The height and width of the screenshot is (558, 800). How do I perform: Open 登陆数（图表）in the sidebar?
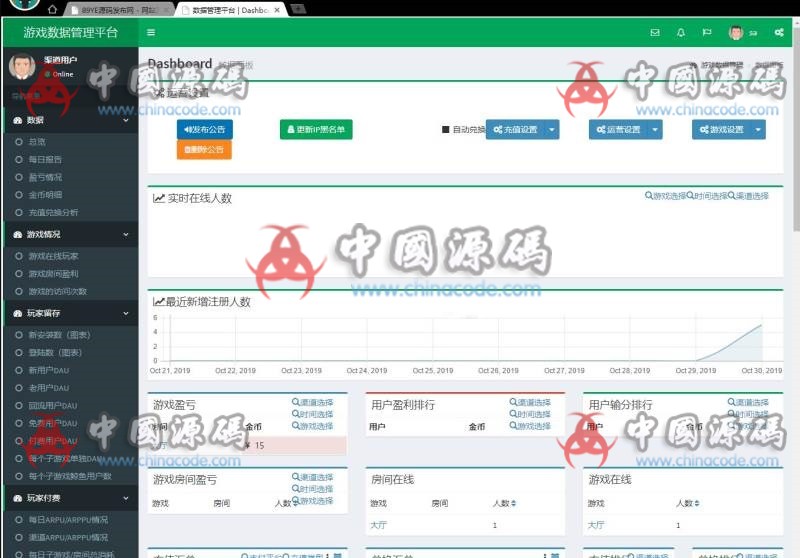[55, 353]
